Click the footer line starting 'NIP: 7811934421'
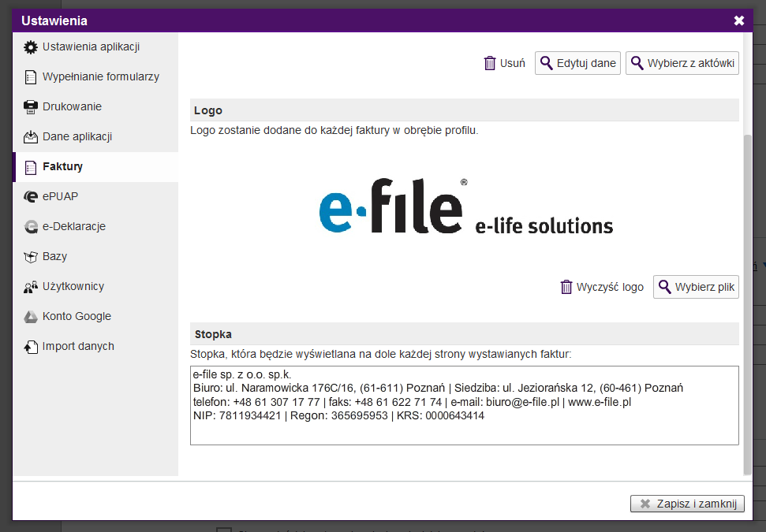Screen dimensions: 766x532 click(x=338, y=416)
